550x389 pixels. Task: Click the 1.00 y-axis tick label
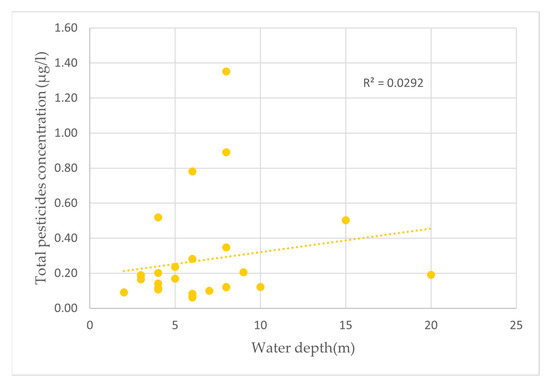point(66,133)
